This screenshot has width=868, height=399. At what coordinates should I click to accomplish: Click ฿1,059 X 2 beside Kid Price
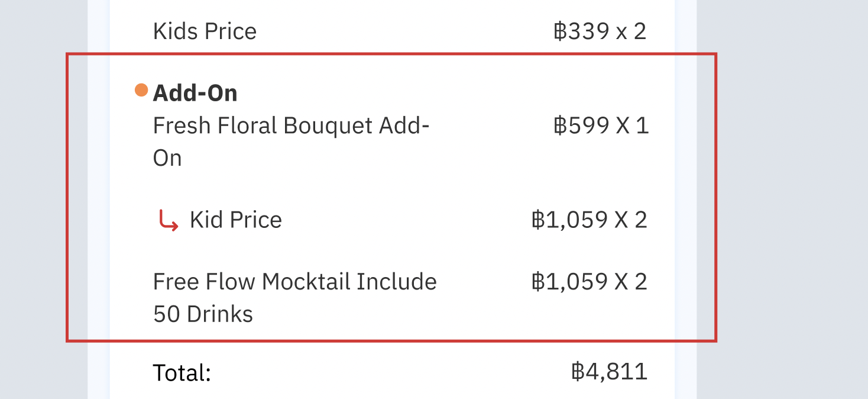click(589, 220)
